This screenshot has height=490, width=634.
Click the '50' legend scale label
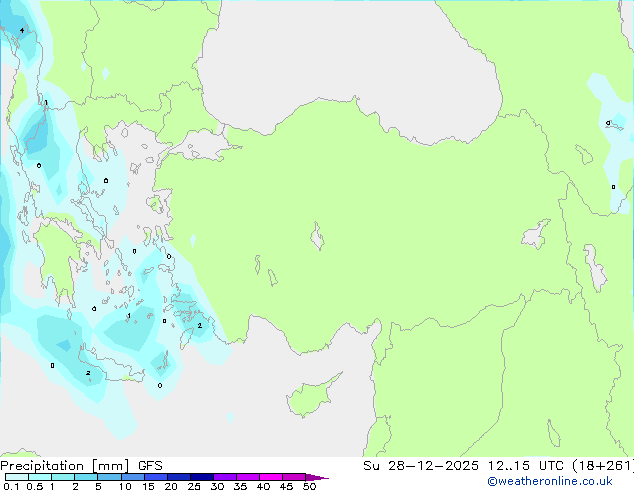point(310,486)
